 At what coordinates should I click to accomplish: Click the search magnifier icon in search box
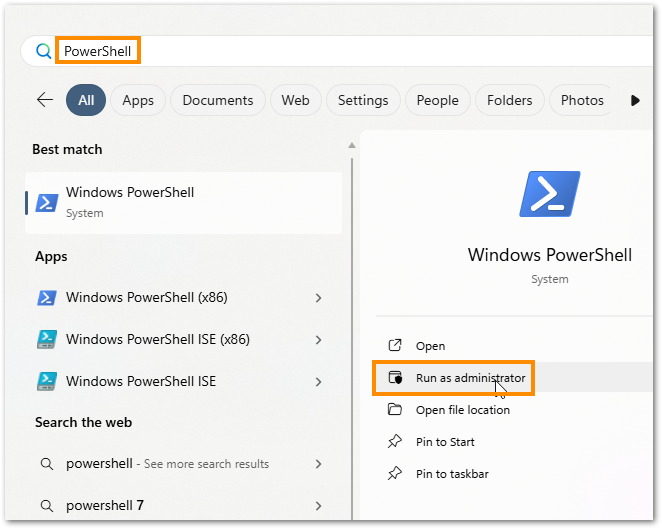pyautogui.click(x=43, y=51)
